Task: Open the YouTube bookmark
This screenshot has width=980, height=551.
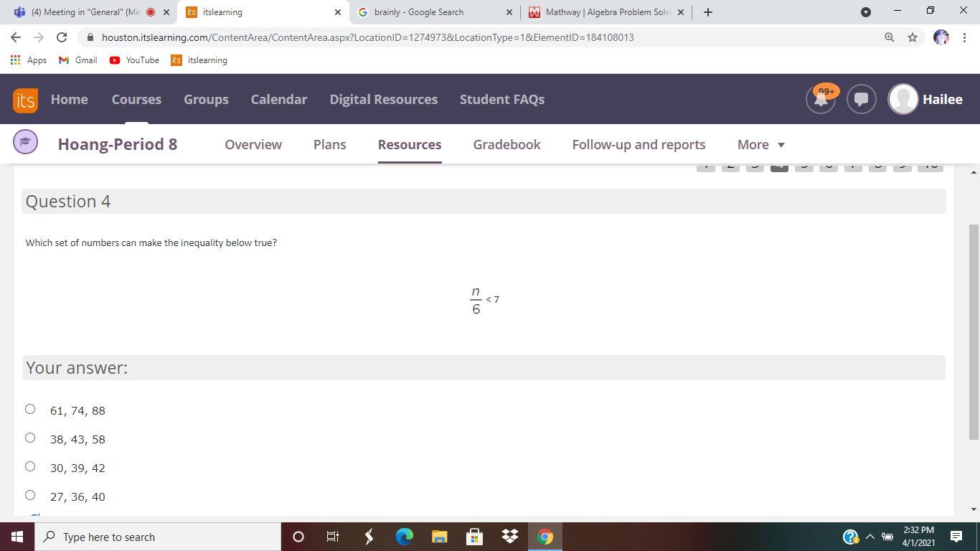Action: [x=134, y=60]
